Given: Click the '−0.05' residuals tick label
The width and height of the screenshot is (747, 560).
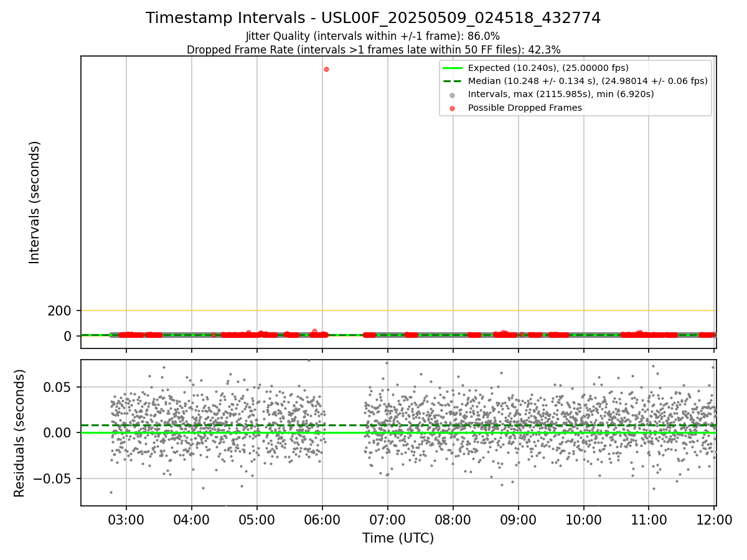Looking at the screenshot, I should (x=54, y=478).
